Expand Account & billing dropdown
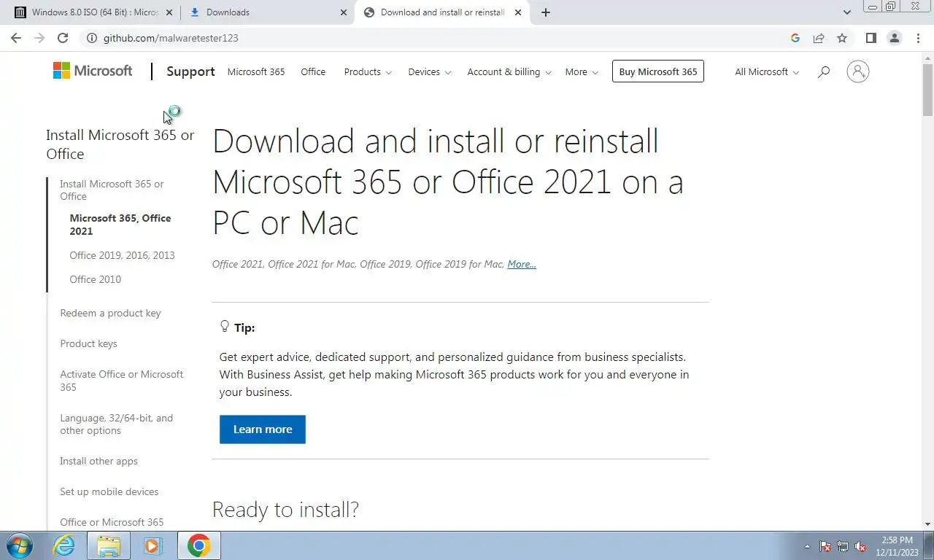Viewport: 934px width, 560px height. (x=509, y=71)
